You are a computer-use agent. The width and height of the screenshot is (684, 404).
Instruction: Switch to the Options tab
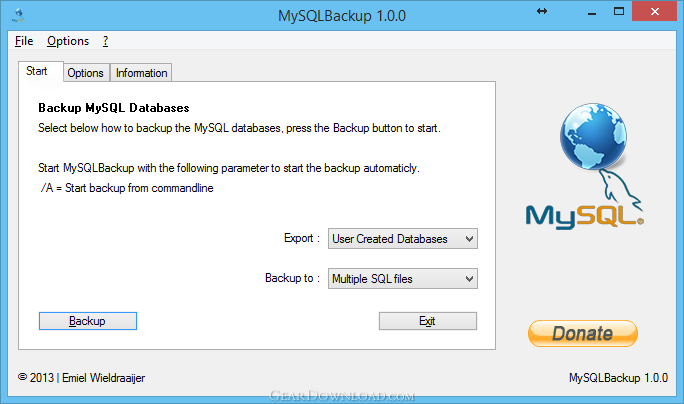[86, 73]
